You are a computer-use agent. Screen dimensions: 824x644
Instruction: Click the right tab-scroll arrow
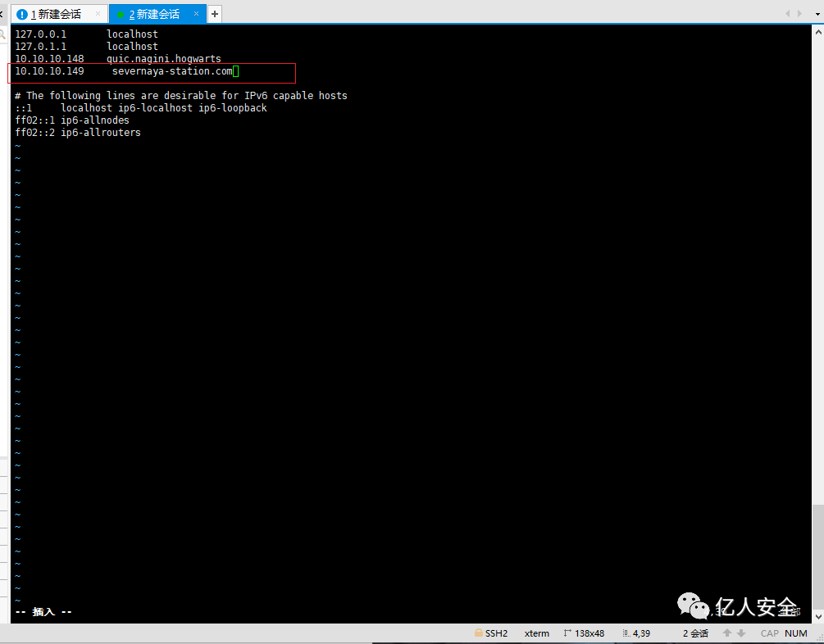point(800,14)
